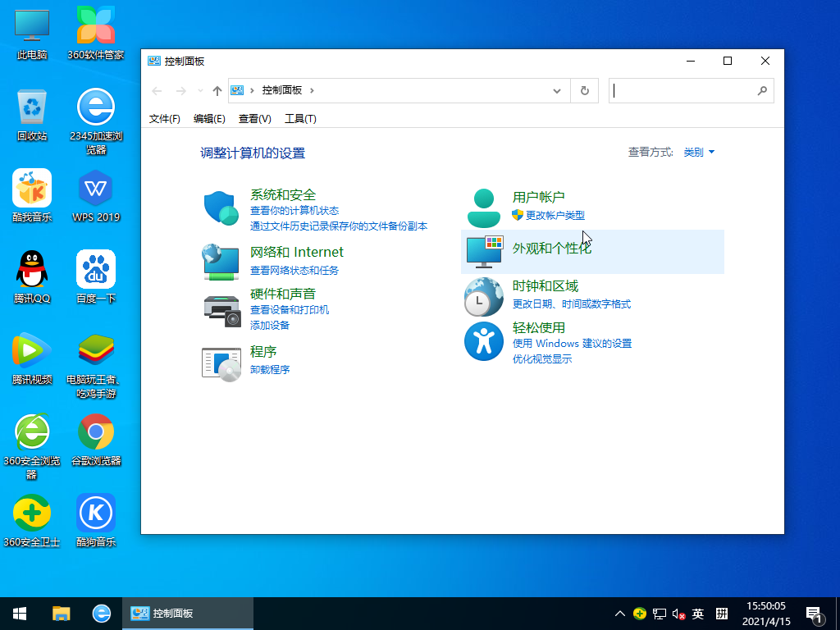Open 网络和 Internet settings icon

221,261
